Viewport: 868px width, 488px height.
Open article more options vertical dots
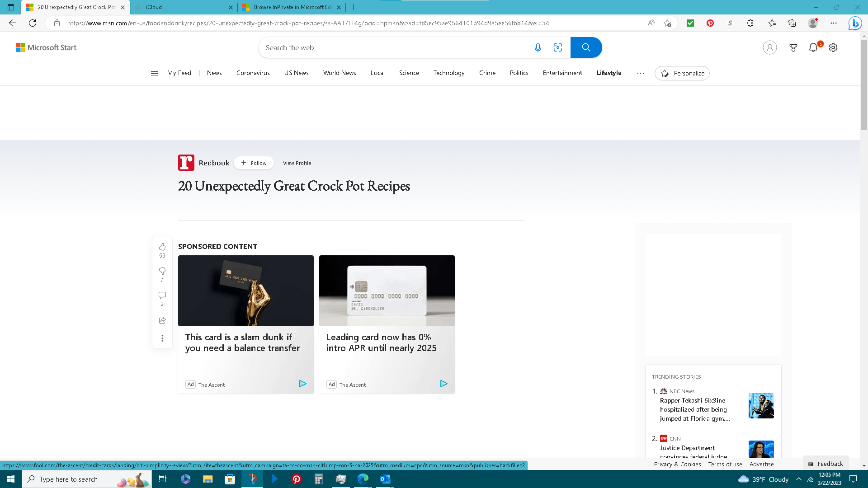coord(162,338)
